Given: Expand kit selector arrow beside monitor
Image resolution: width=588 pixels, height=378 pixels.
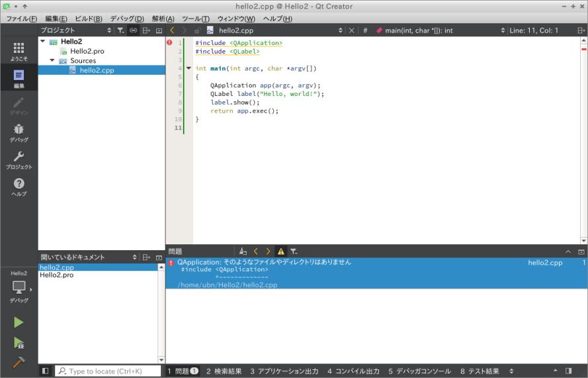Looking at the screenshot, I should point(30,289).
